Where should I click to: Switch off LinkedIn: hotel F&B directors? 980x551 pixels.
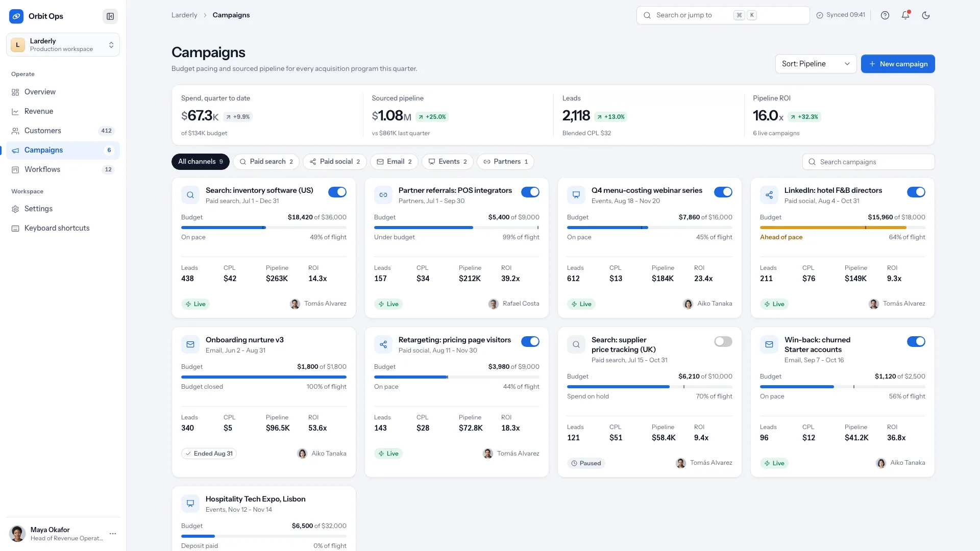click(x=916, y=192)
